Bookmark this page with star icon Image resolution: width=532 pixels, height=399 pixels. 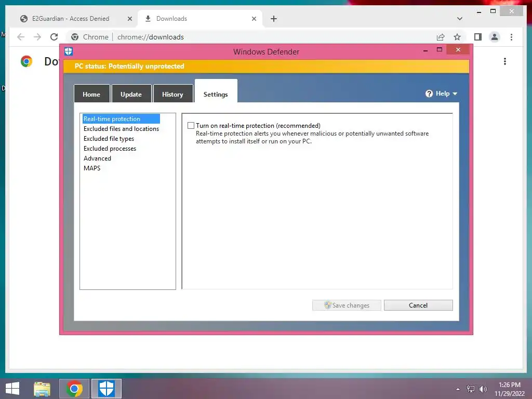tap(457, 37)
